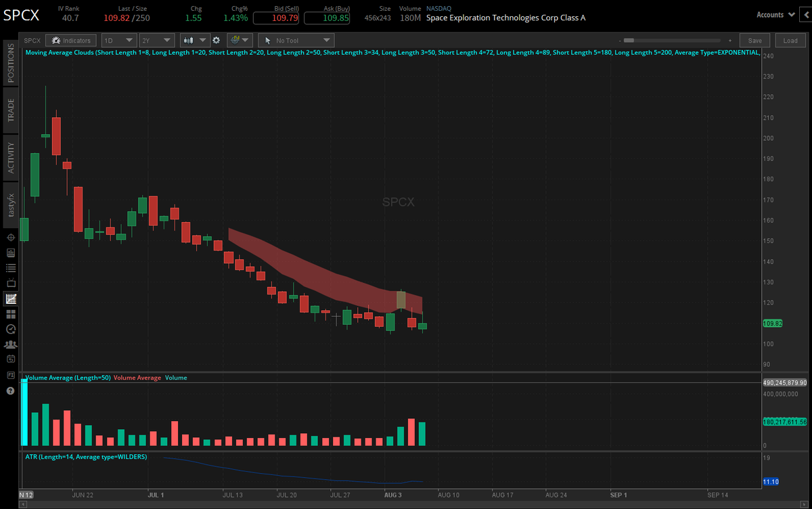812x509 pixels.
Task: Switch to the TRADE tab
Action: click(x=10, y=110)
